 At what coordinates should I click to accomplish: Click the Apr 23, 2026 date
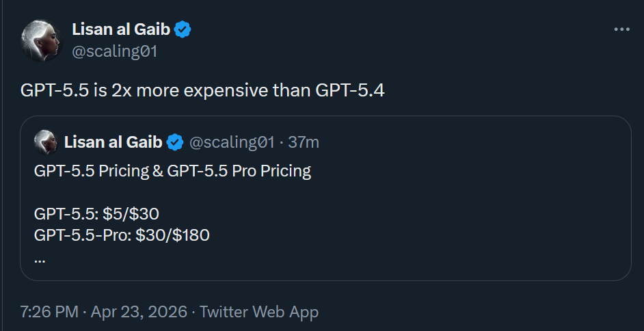click(x=139, y=312)
